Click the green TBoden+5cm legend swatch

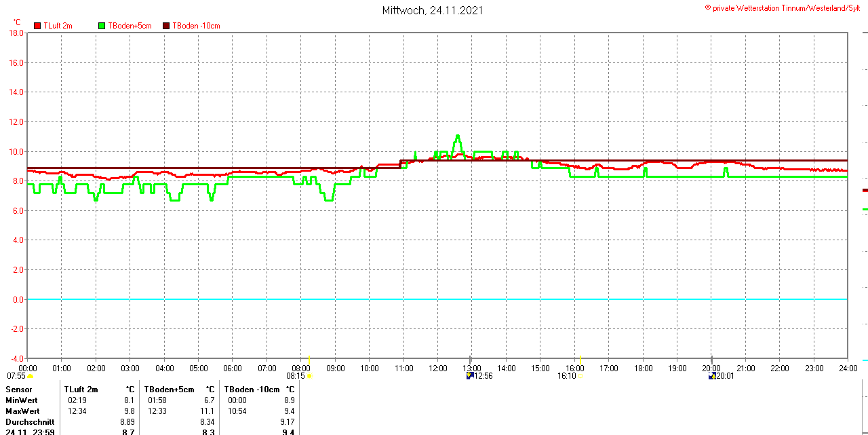tap(102, 26)
